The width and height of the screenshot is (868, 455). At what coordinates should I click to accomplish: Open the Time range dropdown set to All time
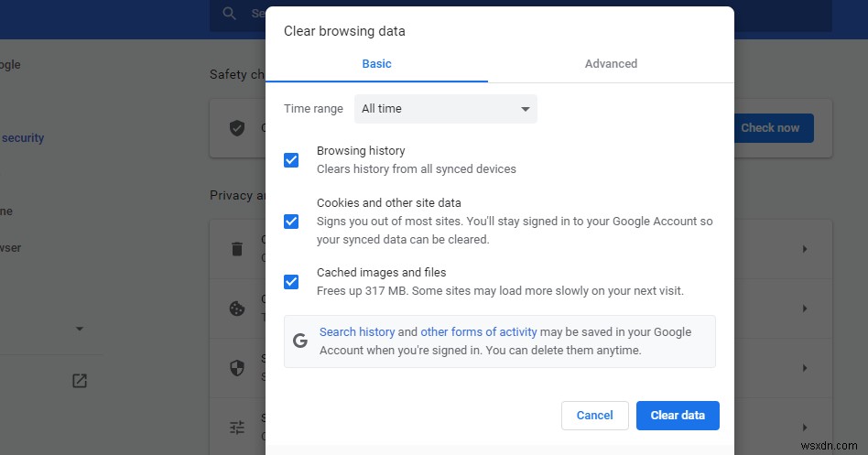click(446, 109)
